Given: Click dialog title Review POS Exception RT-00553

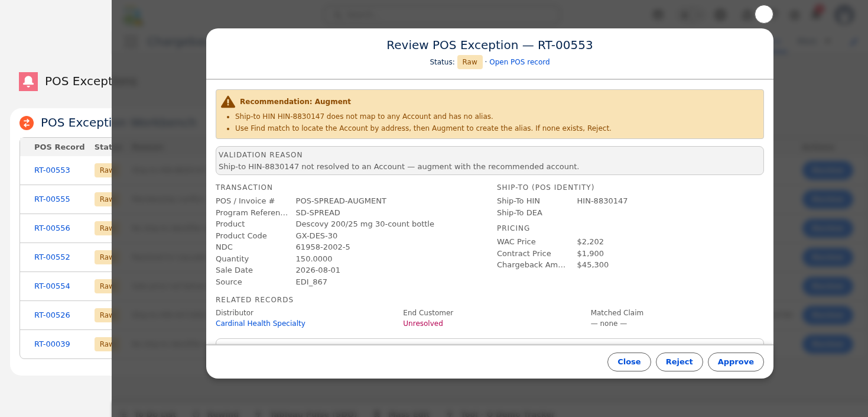Looking at the screenshot, I should (490, 45).
